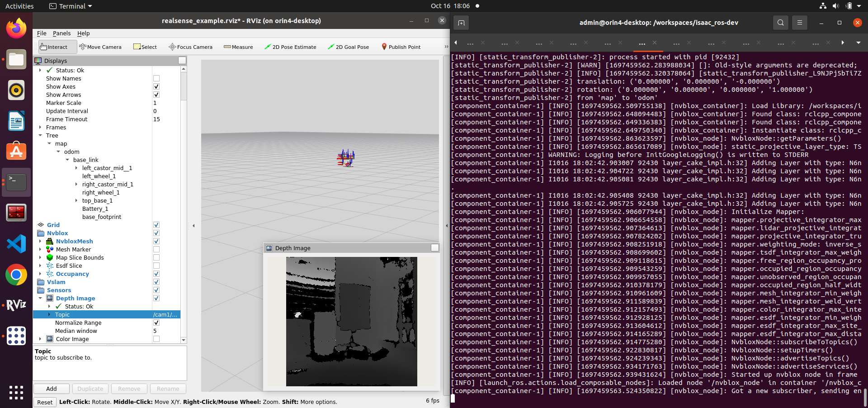The image size is (868, 408).
Task: Open the Panels menu in RViz
Action: [62, 33]
